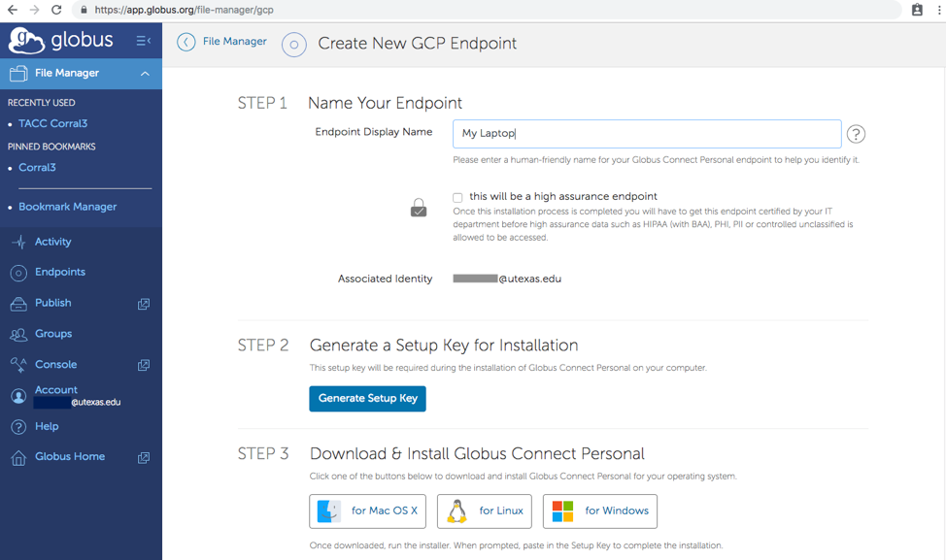Open Globus Home link

(x=70, y=456)
